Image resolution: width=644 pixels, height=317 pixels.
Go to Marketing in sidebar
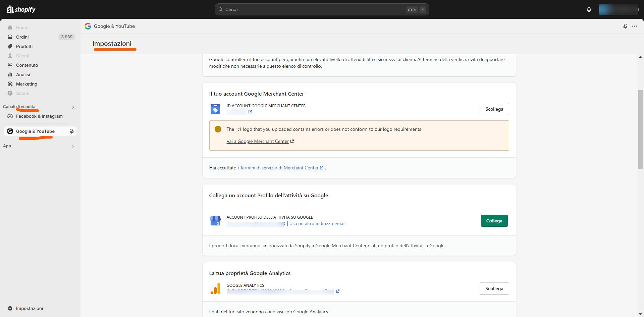[x=26, y=84]
